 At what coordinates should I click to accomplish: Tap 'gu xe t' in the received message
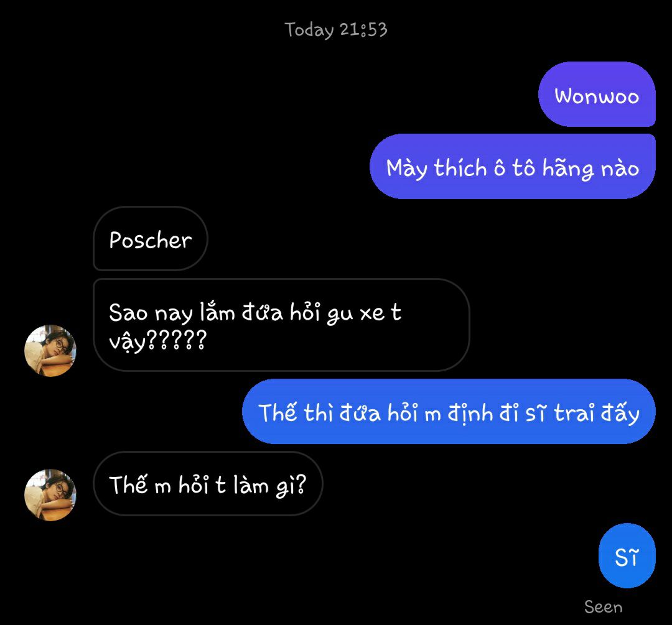[364, 313]
